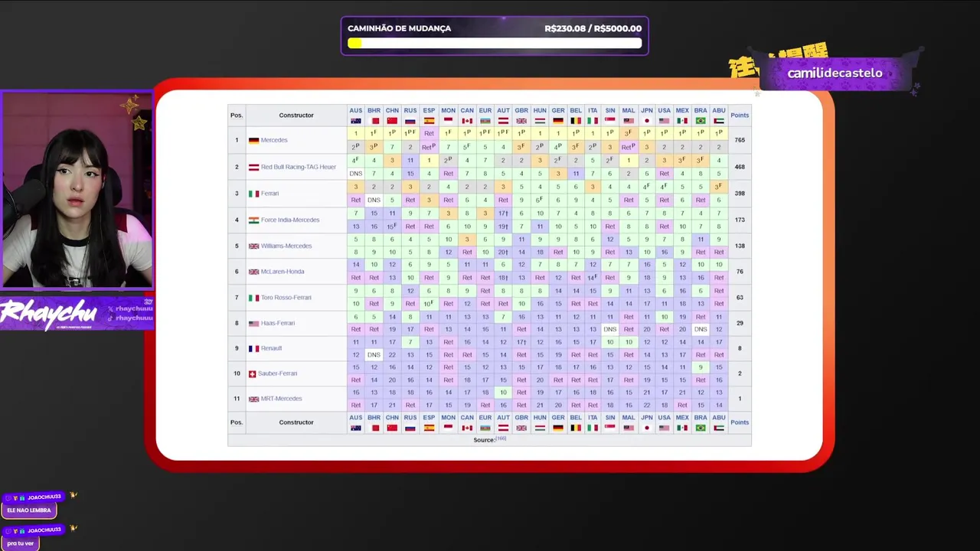980x551 pixels.
Task: Click the Belgian flag in the top header row
Action: [576, 121]
